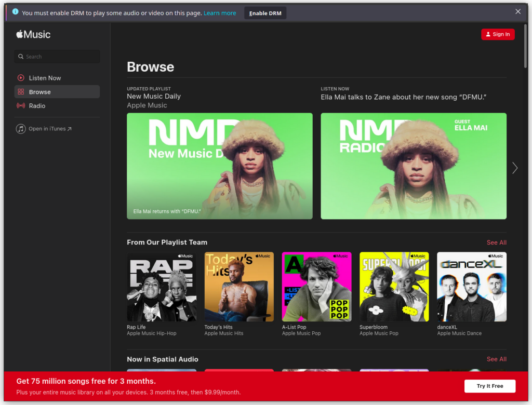Click the 'Now in Spatial Audio' heading
This screenshot has height=405, width=532.
[163, 359]
